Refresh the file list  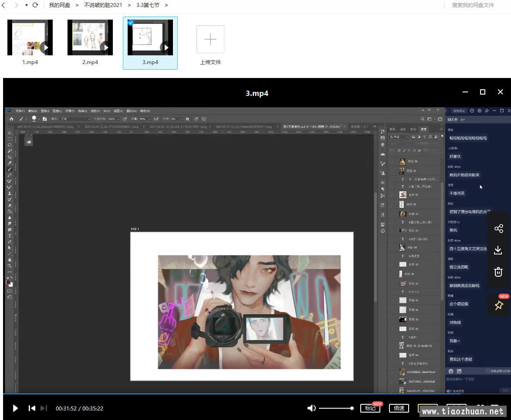[x=35, y=5]
